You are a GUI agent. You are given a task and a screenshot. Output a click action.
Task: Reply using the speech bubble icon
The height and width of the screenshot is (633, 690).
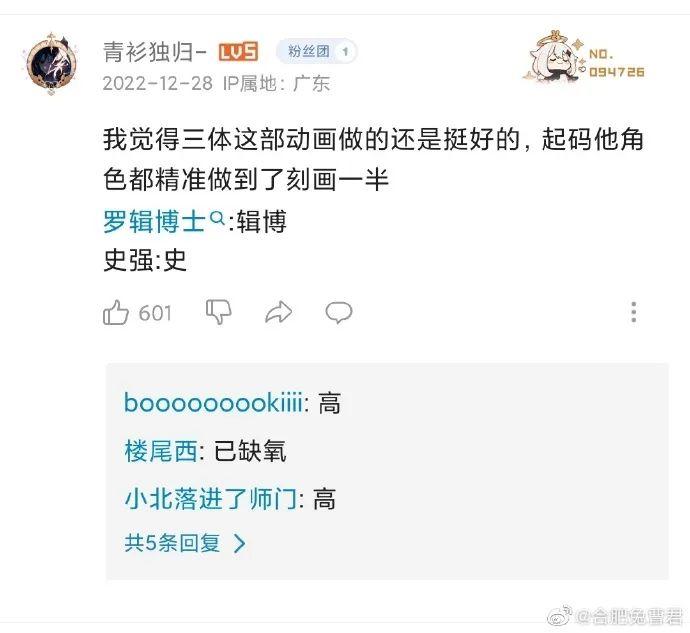coord(339,313)
